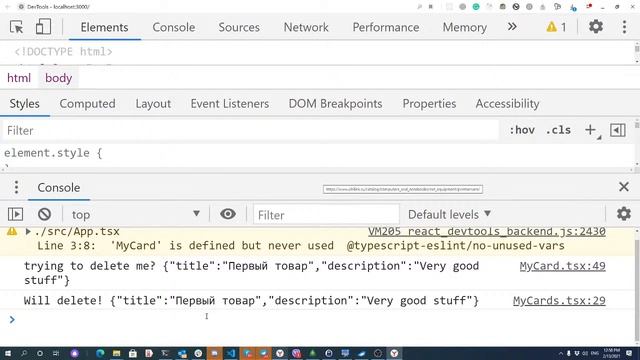Screen dimensions: 640x360
Task: Open the MyCards.tsx:29 source link
Action: [559, 301]
